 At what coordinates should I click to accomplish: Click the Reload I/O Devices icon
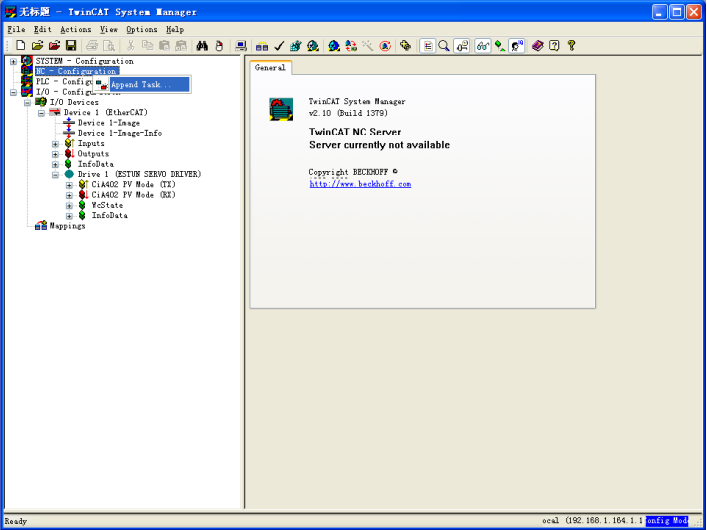(x=351, y=46)
